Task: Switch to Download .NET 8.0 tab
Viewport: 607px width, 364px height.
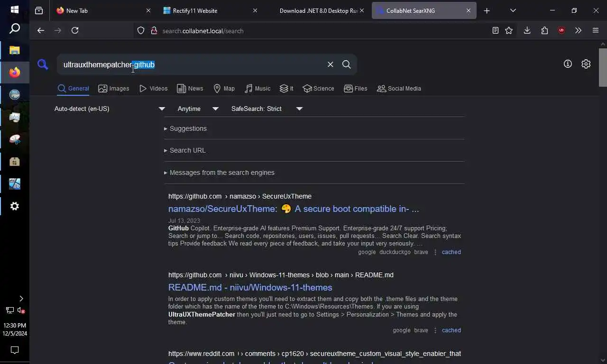Action: [x=317, y=10]
